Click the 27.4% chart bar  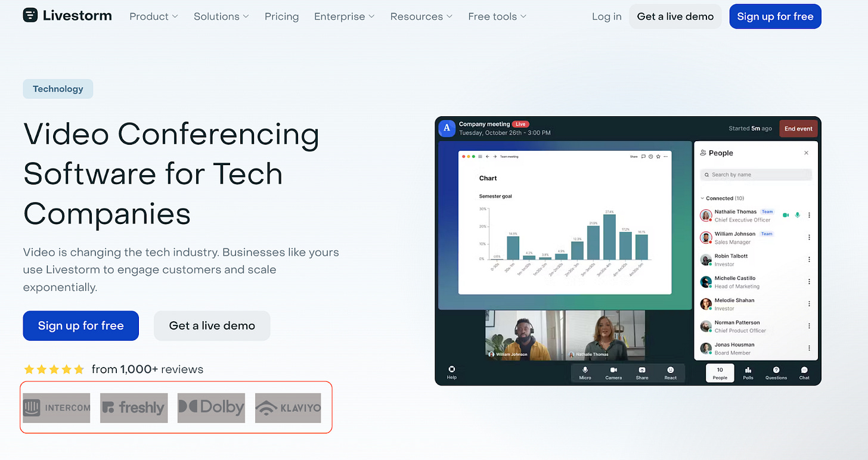click(609, 237)
